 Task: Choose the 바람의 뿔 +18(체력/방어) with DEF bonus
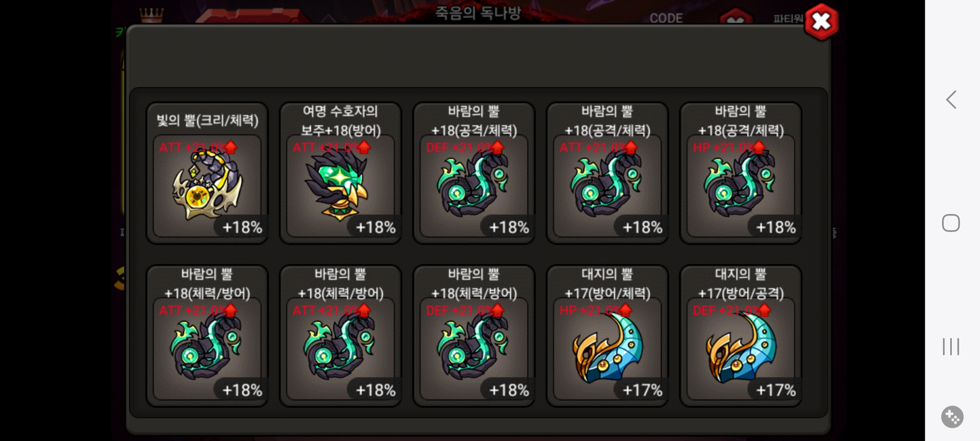(474, 336)
